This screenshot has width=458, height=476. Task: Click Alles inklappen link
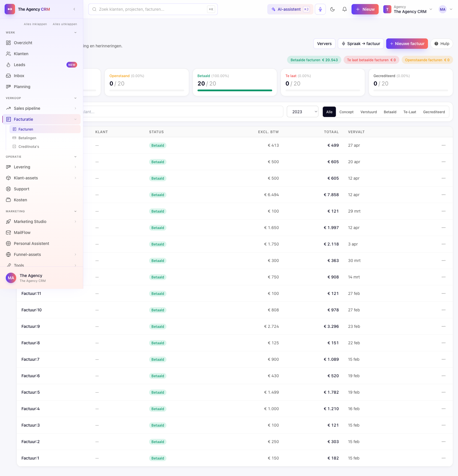tap(35, 24)
